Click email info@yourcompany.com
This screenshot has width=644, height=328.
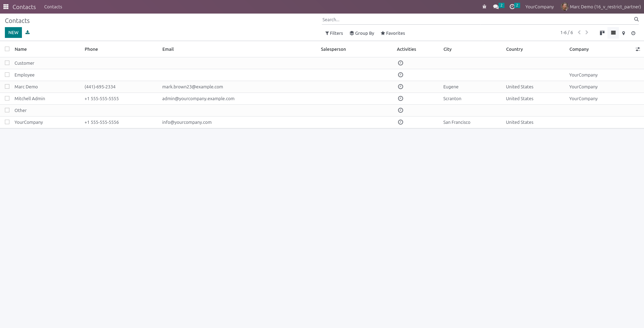tap(187, 122)
